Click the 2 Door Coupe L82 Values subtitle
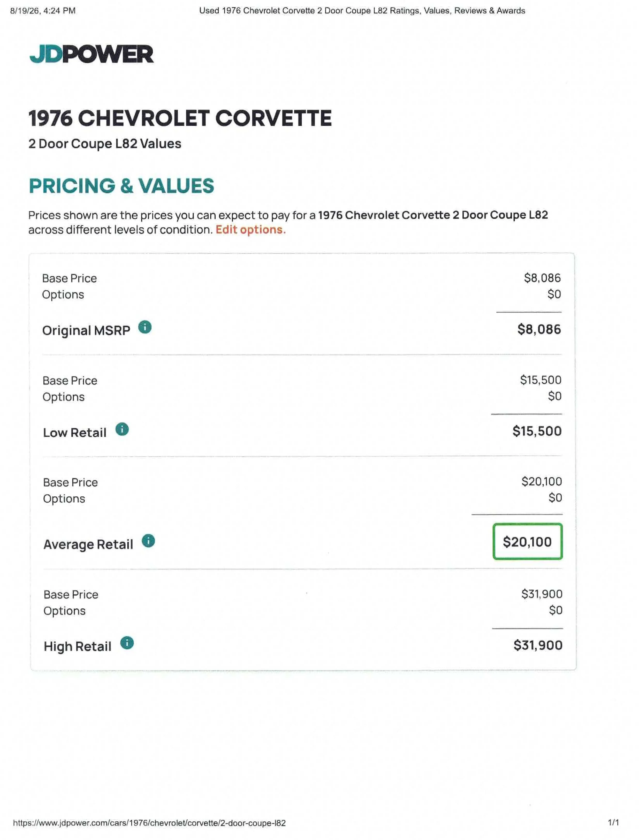The height and width of the screenshot is (840, 639). pyautogui.click(x=105, y=144)
